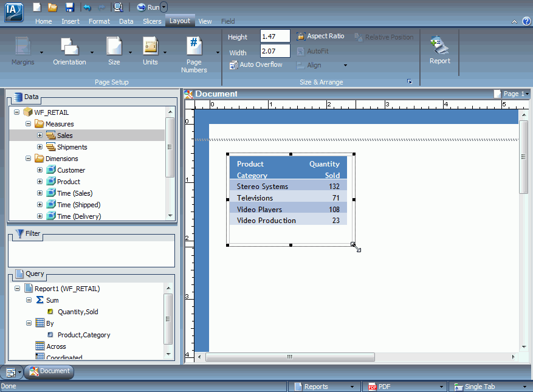
Task: Select the Time (Shipped) dimension
Action: (x=79, y=205)
